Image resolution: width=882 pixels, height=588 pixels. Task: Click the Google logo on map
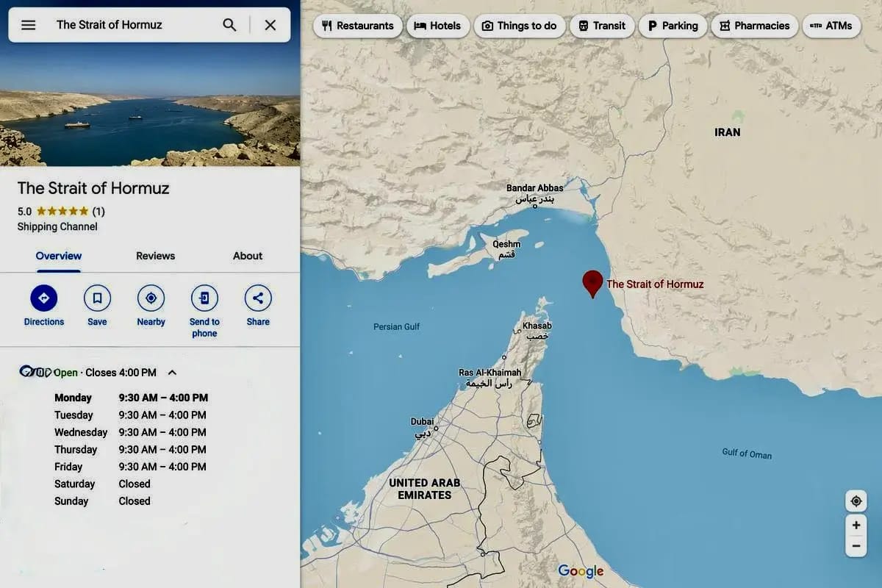tap(581, 571)
